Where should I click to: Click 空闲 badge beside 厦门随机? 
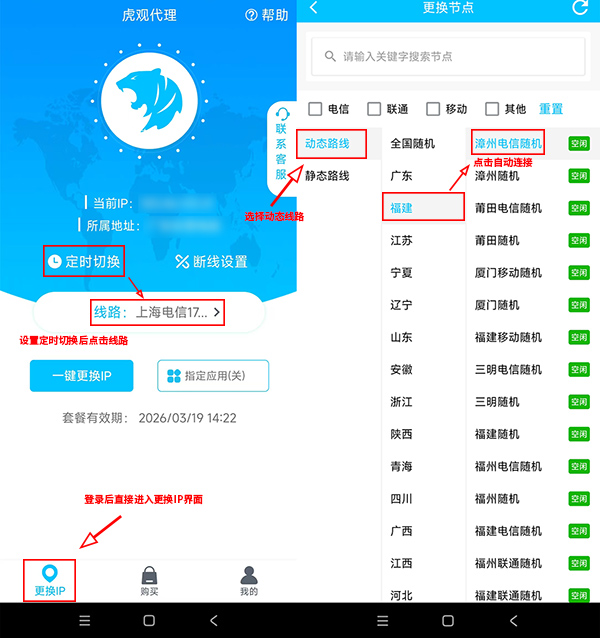coord(579,305)
